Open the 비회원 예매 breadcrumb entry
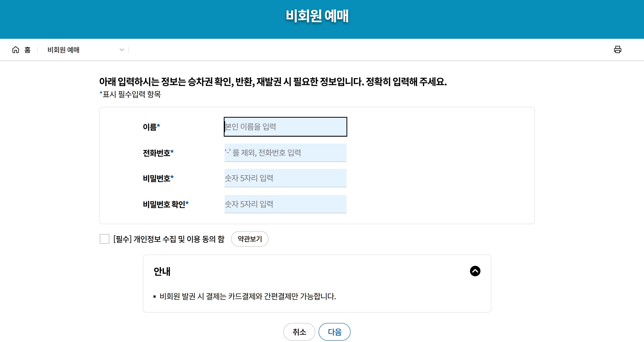644x342 pixels. click(x=64, y=50)
